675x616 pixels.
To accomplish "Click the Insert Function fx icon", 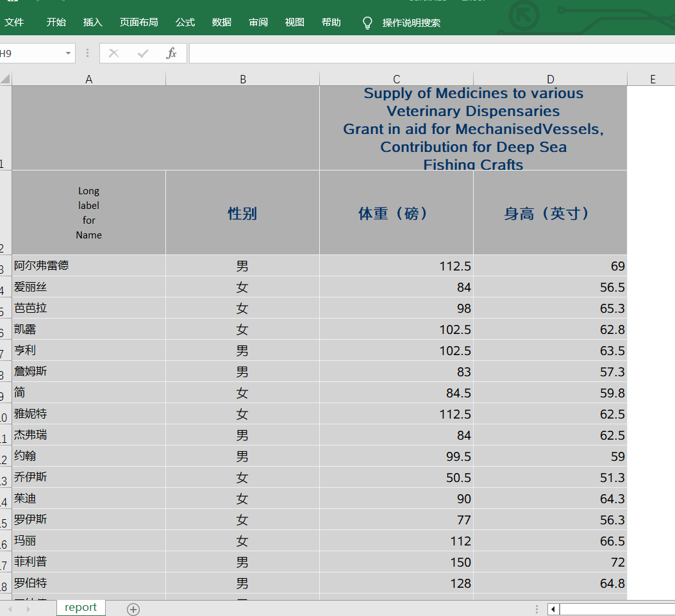I will click(x=171, y=54).
